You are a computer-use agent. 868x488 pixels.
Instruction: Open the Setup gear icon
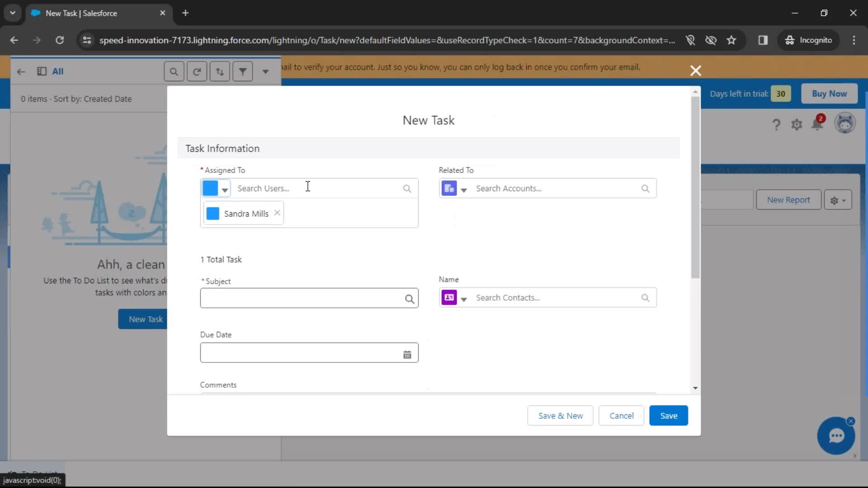click(797, 124)
